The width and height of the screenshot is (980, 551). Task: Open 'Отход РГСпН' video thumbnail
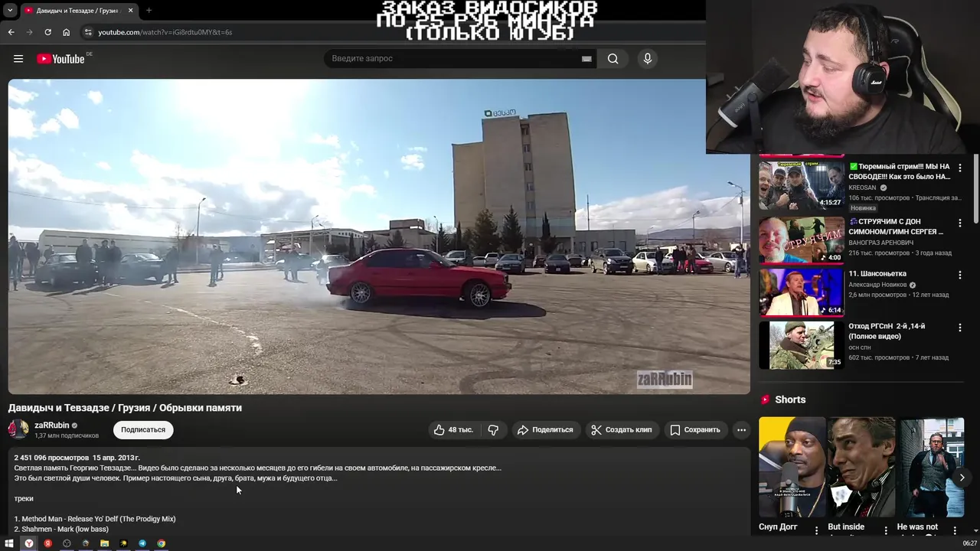802,345
